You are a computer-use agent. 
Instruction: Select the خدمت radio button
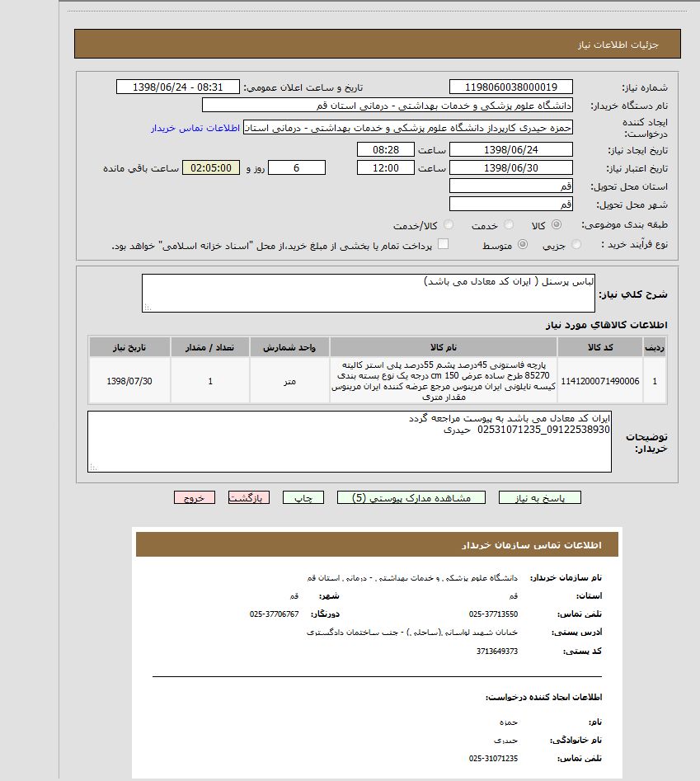point(509,225)
